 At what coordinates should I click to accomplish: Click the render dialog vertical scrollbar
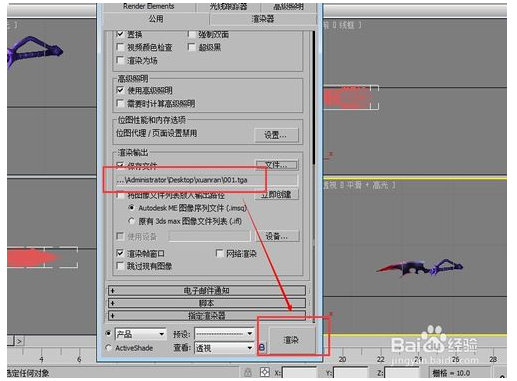(314, 177)
